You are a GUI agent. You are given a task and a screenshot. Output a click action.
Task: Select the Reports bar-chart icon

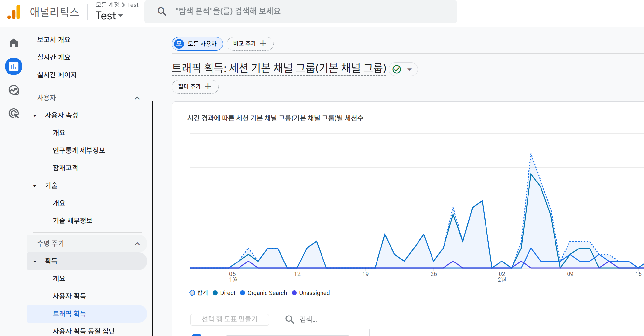[14, 66]
